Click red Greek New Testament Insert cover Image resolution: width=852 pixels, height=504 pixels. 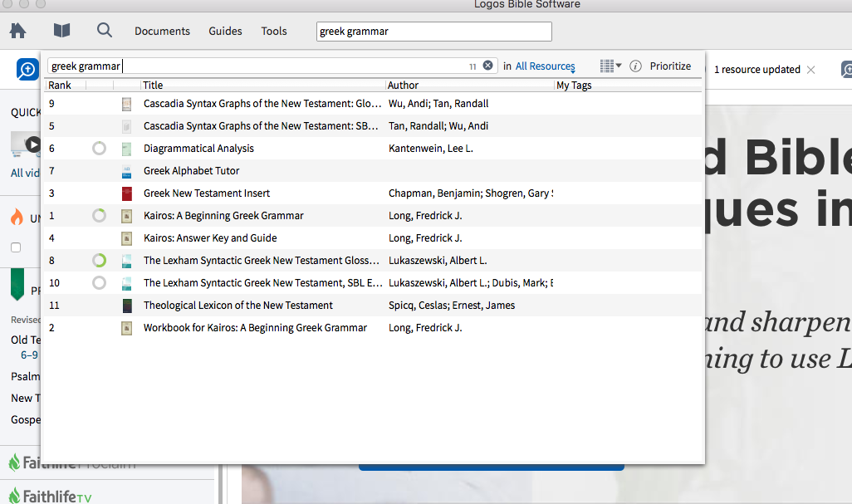(126, 193)
